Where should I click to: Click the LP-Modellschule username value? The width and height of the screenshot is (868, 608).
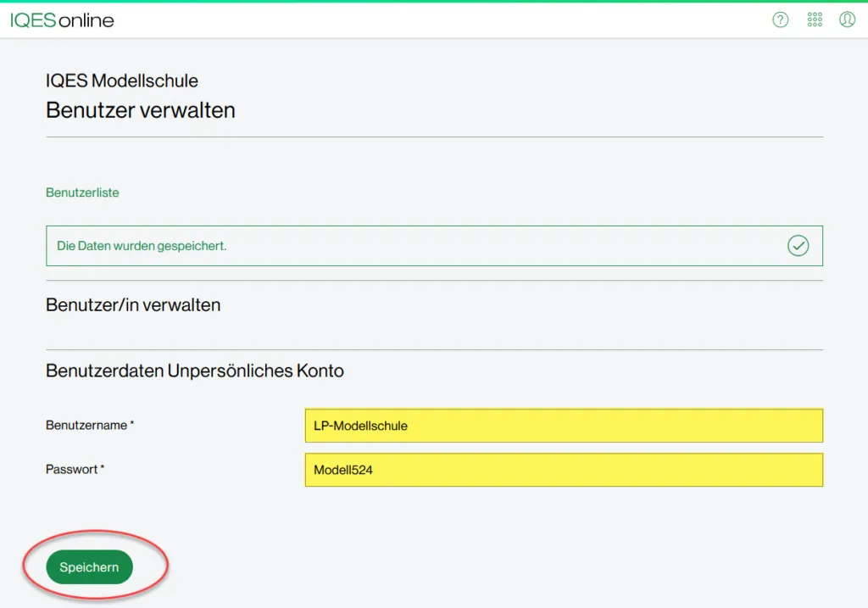(359, 425)
